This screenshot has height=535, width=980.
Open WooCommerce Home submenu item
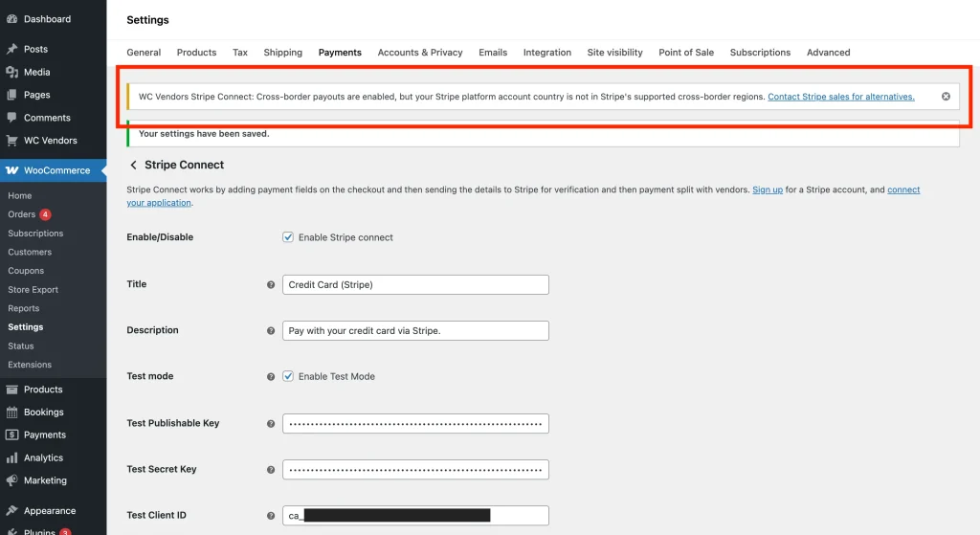[20, 195]
